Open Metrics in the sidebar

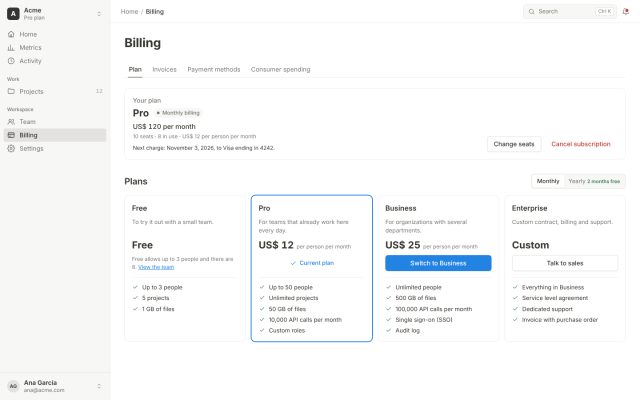55,48
